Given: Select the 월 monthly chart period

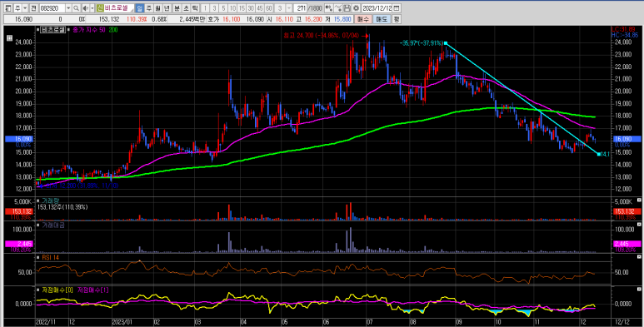Looking at the screenshot, I should pos(158,8).
